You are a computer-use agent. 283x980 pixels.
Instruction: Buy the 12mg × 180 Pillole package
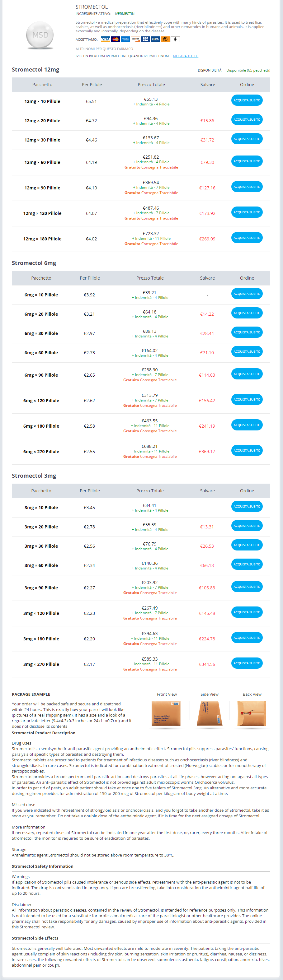(x=247, y=238)
